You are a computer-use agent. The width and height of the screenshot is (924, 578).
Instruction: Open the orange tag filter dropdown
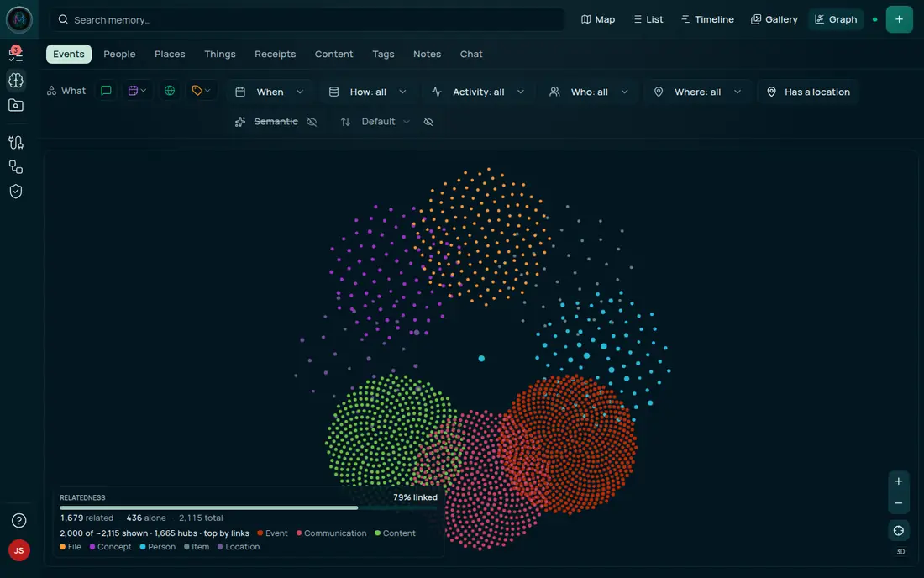click(201, 91)
